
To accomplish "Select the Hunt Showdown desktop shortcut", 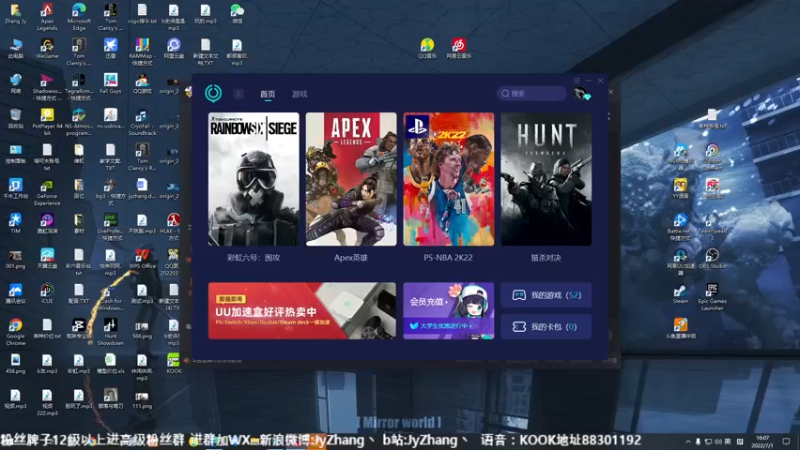I will pyautogui.click(x=110, y=332).
